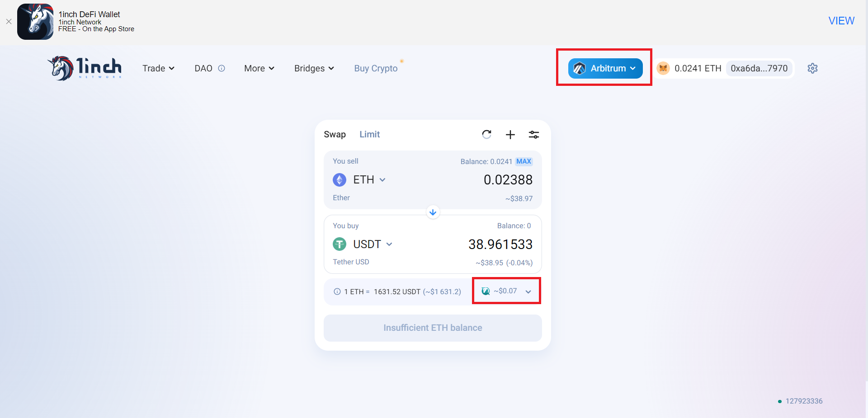Click the MAX balance button
Viewport: 868px width, 418px height.
coord(524,161)
